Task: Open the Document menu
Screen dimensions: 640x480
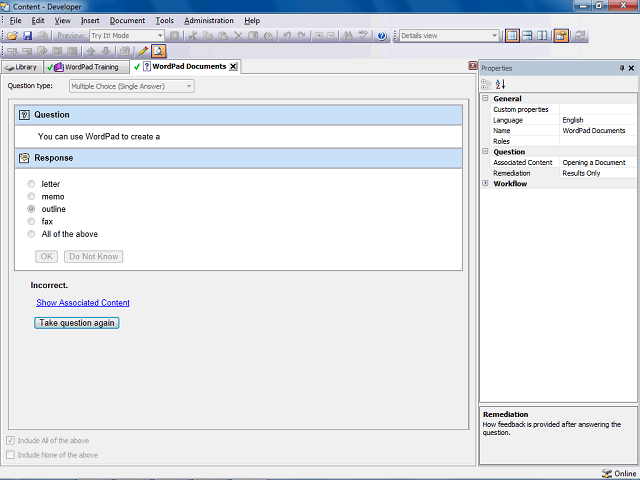Action: 127,20
